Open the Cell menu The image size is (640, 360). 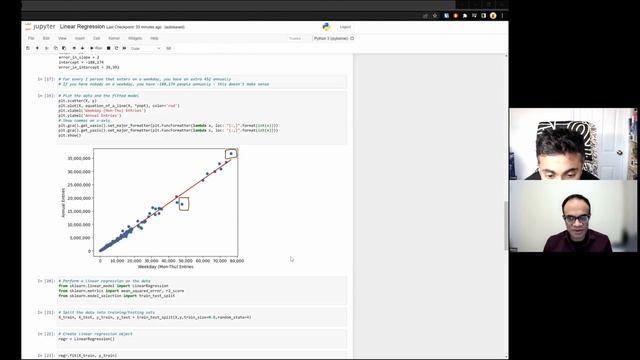[96, 38]
